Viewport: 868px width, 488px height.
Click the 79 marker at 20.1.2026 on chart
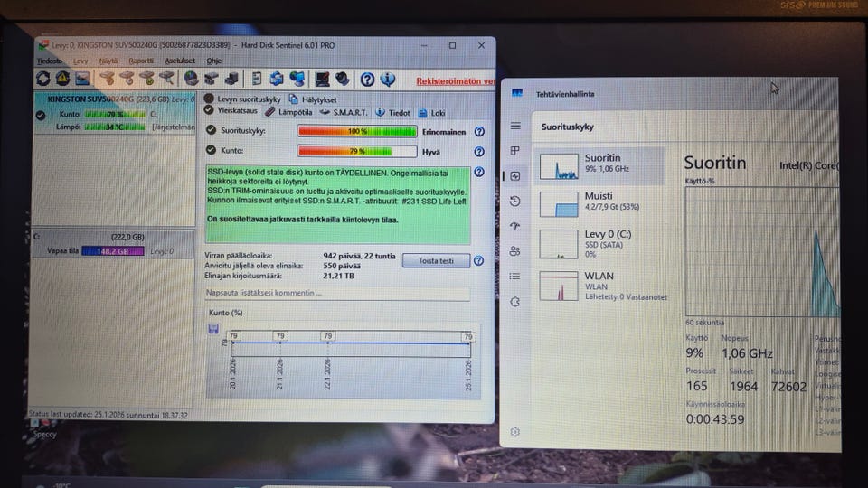pos(233,336)
